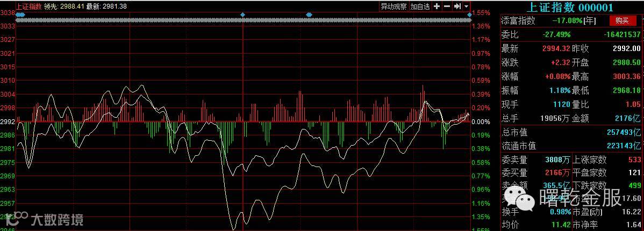Select the 委卖量 3808万 value
Screen dimensions: 644x231
558,160
